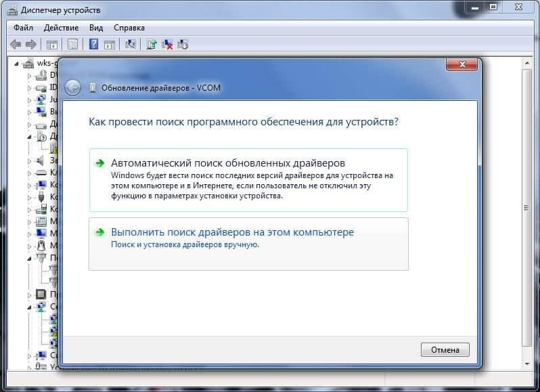Expand the processor chip node arrow
The image size is (540, 392).
[x=29, y=295]
